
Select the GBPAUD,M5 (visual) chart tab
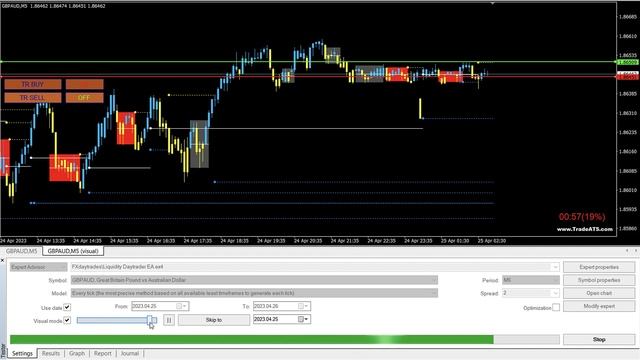73,251
